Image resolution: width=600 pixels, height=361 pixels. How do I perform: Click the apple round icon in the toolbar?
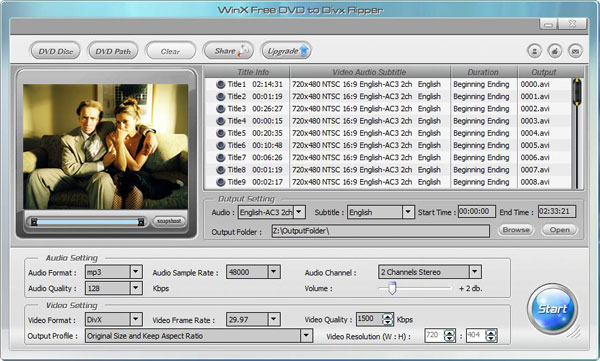tap(555, 51)
